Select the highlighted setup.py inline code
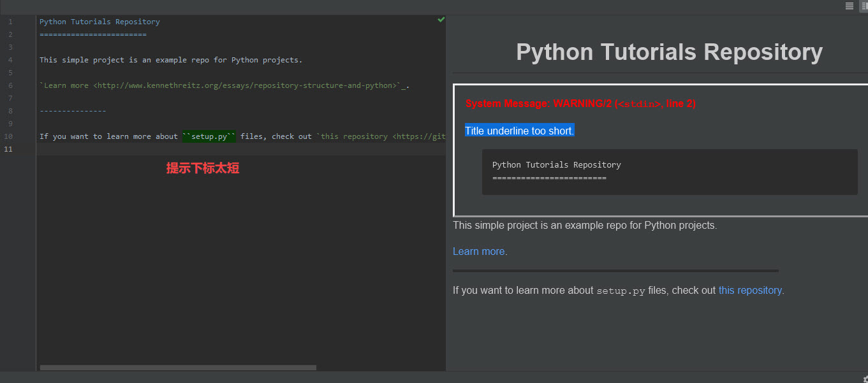The image size is (868, 383). coord(209,136)
